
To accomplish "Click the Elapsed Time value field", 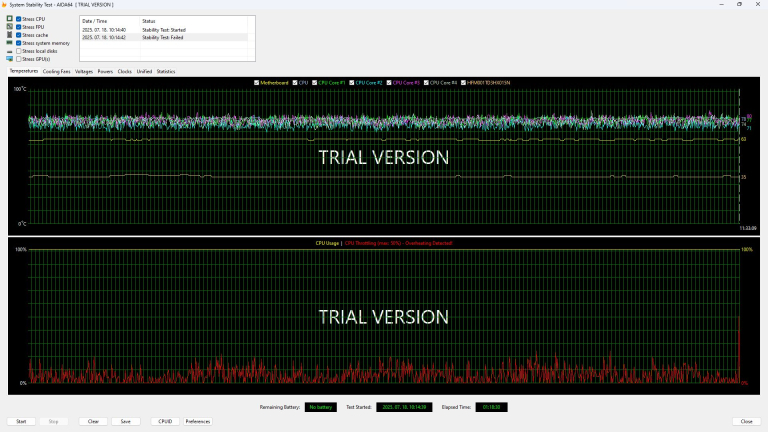I will 491,407.
